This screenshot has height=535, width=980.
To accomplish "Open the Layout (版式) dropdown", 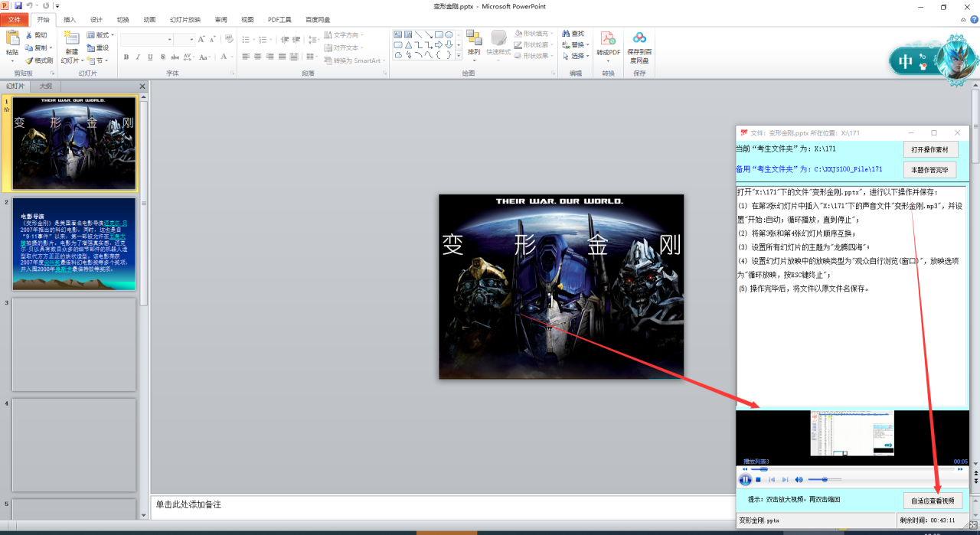I will [x=101, y=35].
